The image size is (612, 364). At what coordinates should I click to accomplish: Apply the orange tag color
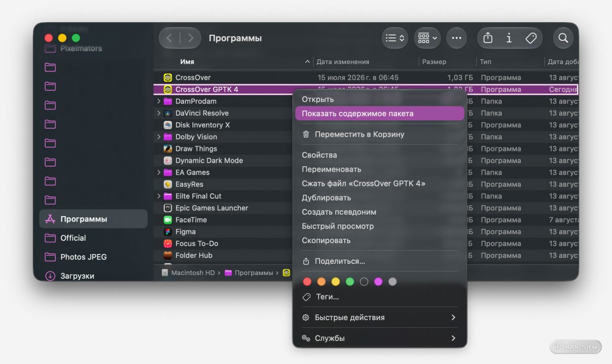[322, 282]
